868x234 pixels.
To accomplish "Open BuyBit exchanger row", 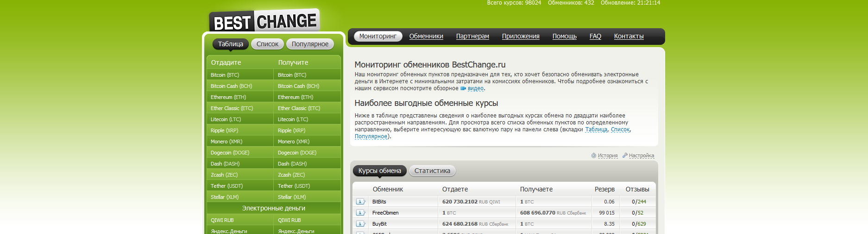I will pyautogui.click(x=505, y=224).
